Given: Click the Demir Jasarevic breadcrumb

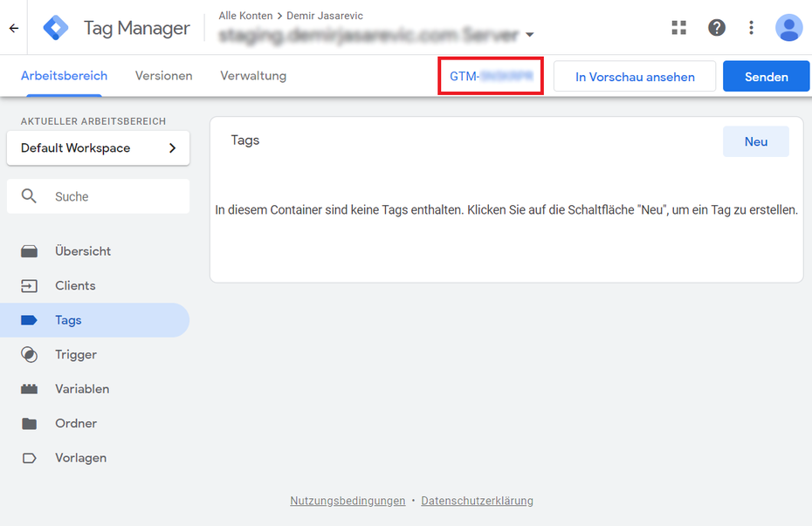Looking at the screenshot, I should click(x=325, y=16).
